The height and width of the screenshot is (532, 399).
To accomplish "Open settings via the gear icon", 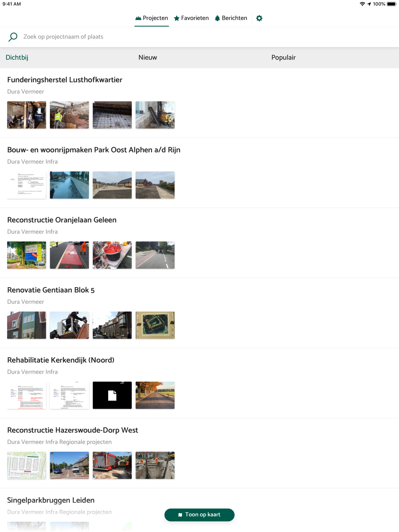I will (x=259, y=18).
